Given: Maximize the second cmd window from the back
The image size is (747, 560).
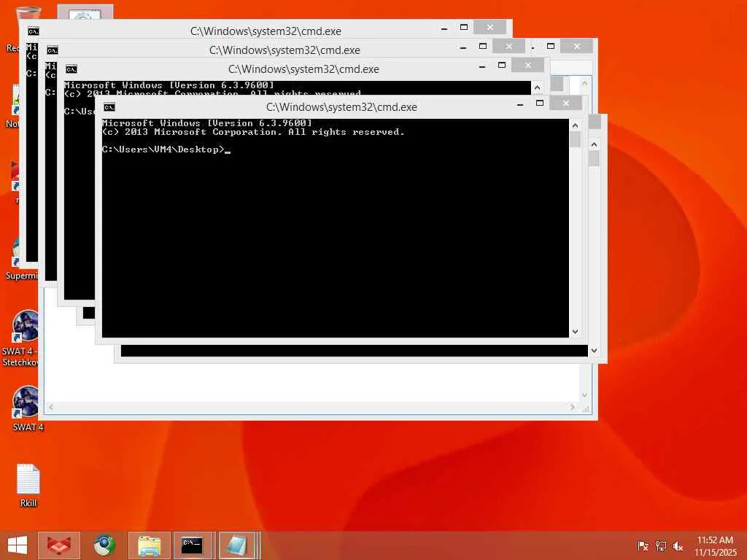Looking at the screenshot, I should 483,46.
